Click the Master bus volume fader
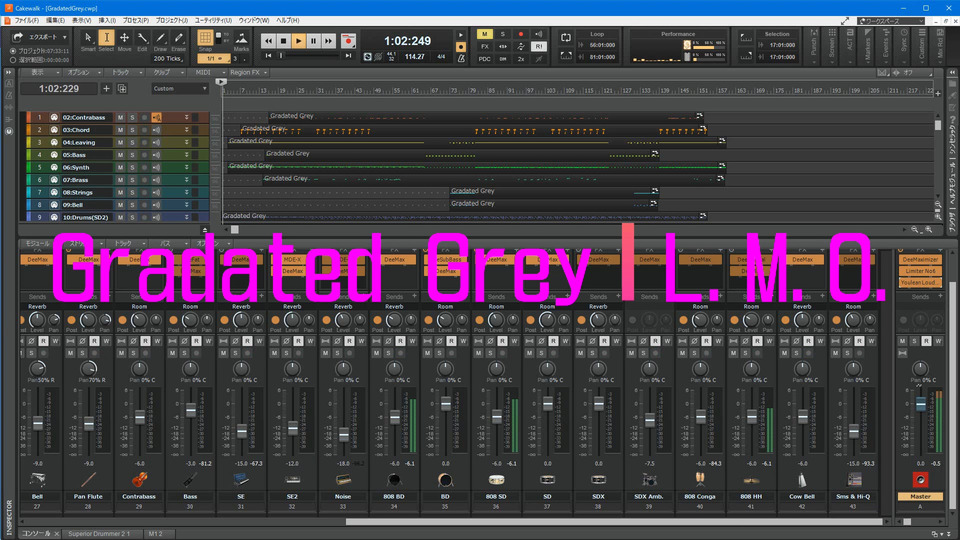Image resolution: width=960 pixels, height=540 pixels. click(x=920, y=404)
